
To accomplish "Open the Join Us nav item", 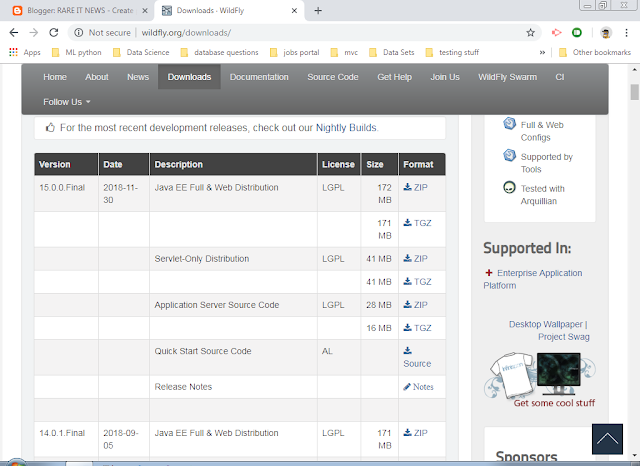I will point(445,77).
